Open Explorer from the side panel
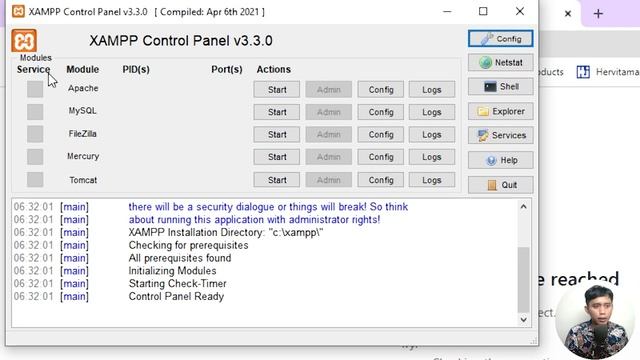 pyautogui.click(x=500, y=111)
